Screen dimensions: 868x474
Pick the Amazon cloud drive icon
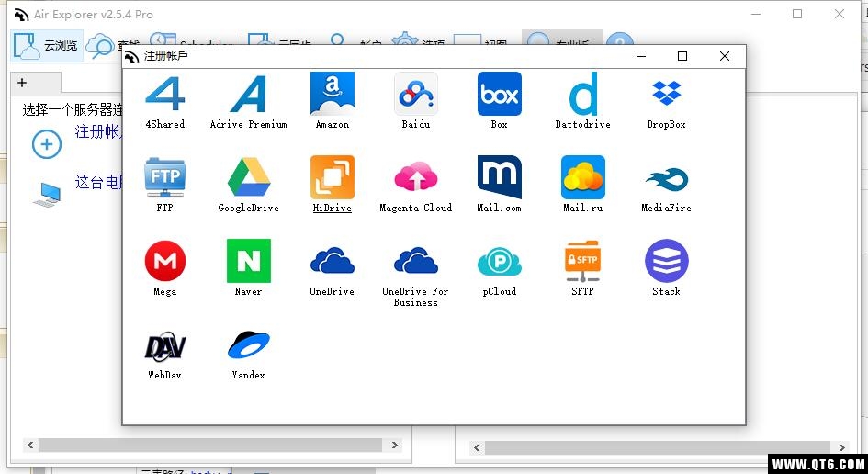pyautogui.click(x=333, y=93)
